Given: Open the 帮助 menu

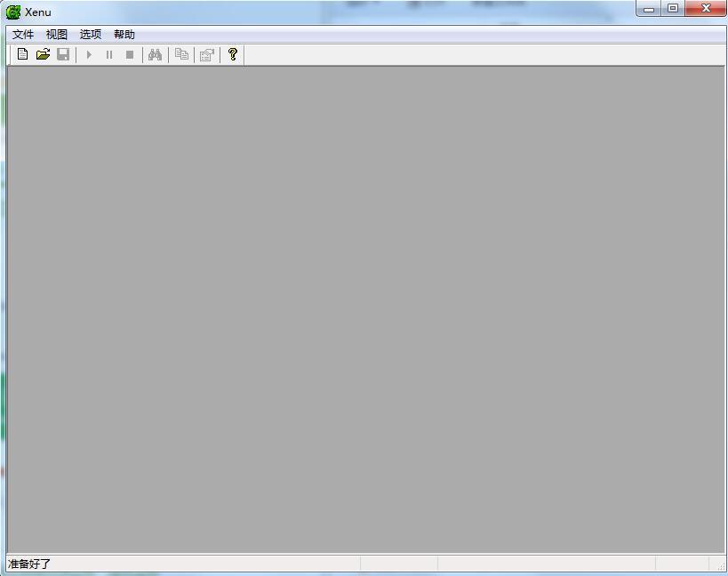Looking at the screenshot, I should tap(124, 35).
